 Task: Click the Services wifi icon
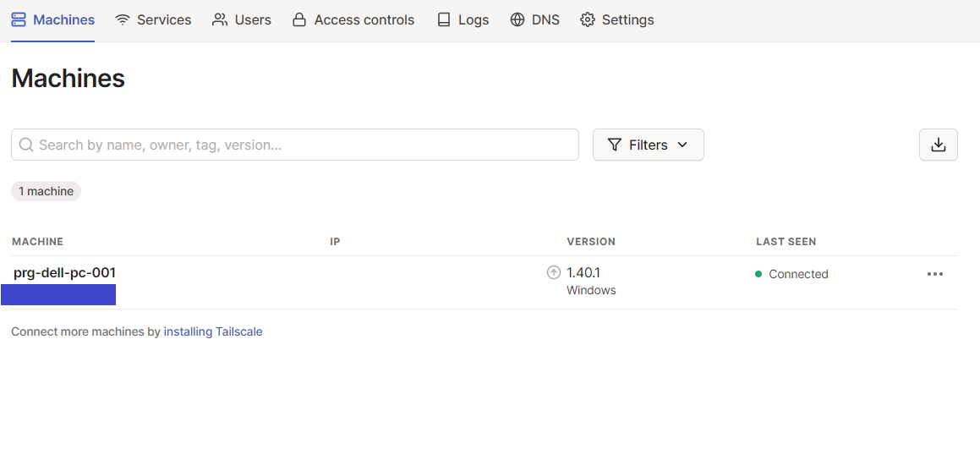pyautogui.click(x=123, y=19)
